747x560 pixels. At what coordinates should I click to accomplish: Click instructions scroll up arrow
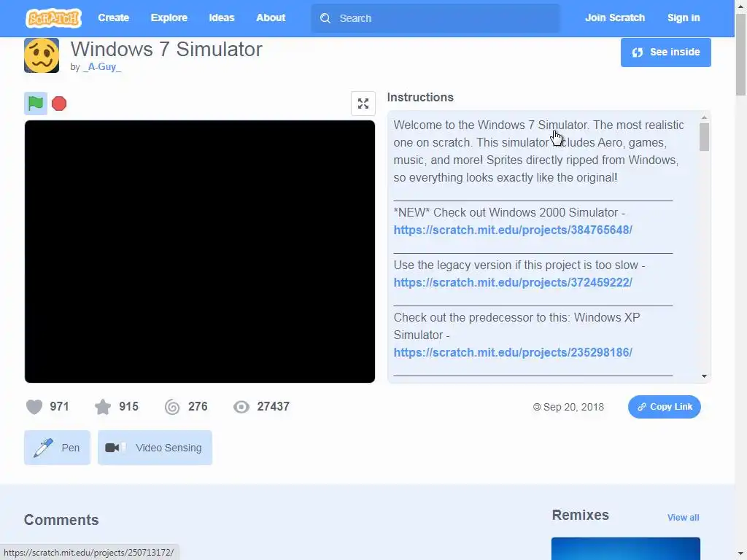704,117
